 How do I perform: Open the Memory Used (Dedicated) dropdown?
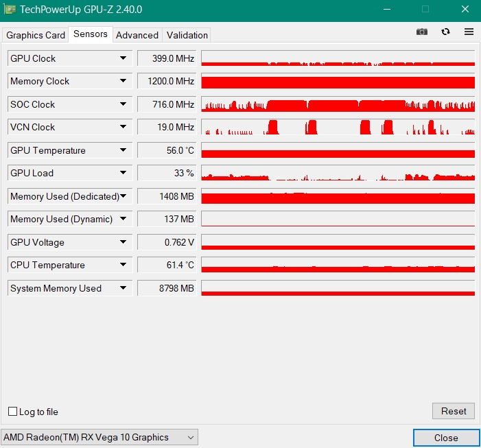pos(124,196)
